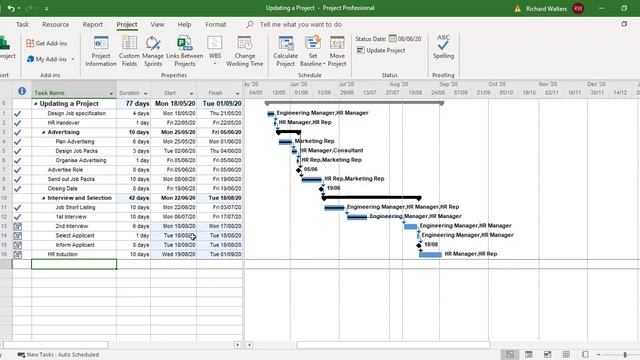Open the Report tab
Viewport: 640px width, 360px height.
(x=93, y=24)
